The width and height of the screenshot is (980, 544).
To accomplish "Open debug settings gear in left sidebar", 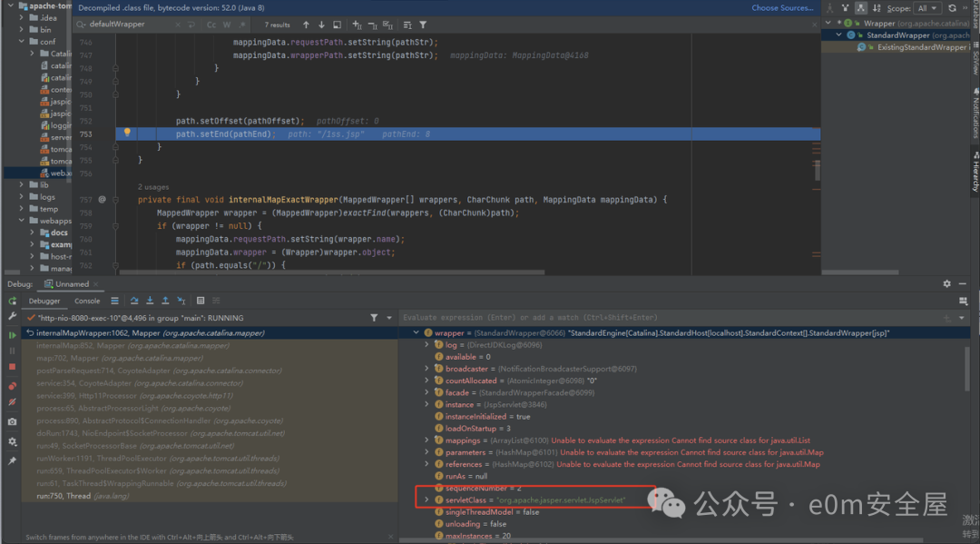I will (12, 441).
